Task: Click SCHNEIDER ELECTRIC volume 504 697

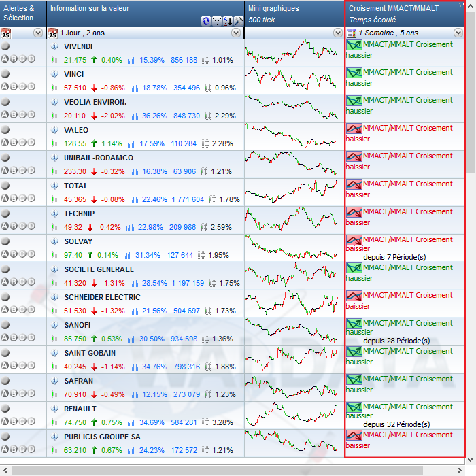Action: pos(186,311)
